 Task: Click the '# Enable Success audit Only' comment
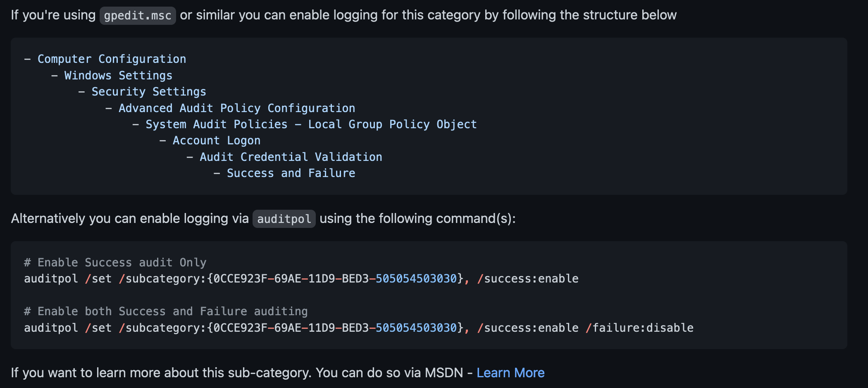click(115, 263)
